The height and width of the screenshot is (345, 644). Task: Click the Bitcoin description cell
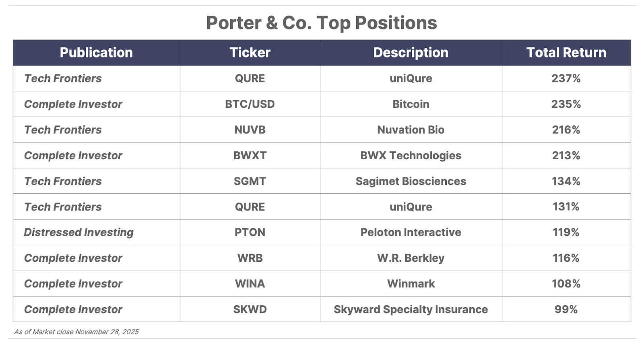click(411, 104)
